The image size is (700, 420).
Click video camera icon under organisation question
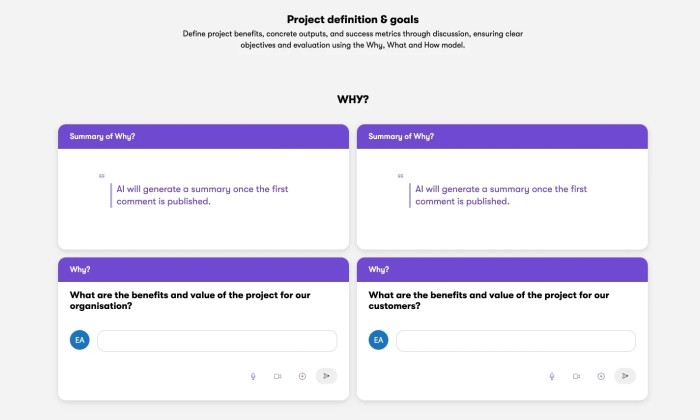pyautogui.click(x=277, y=376)
